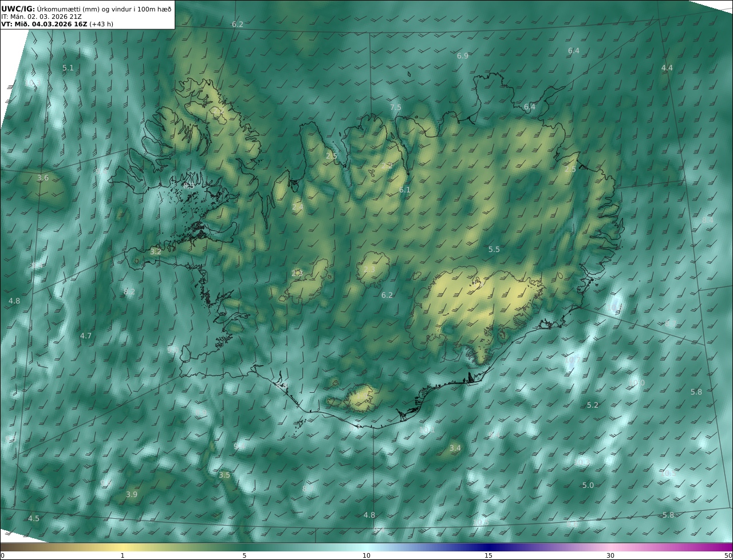Click the '30' tick label on the color scale
Screen dimensions: 733x560
point(610,555)
